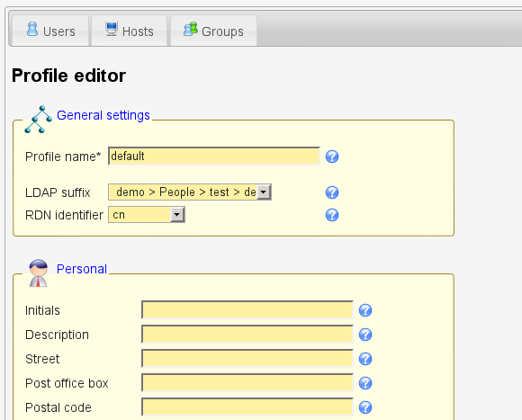Viewport: 522px width, 420px height.
Task: Click the General settings tree icon
Action: tap(39, 120)
